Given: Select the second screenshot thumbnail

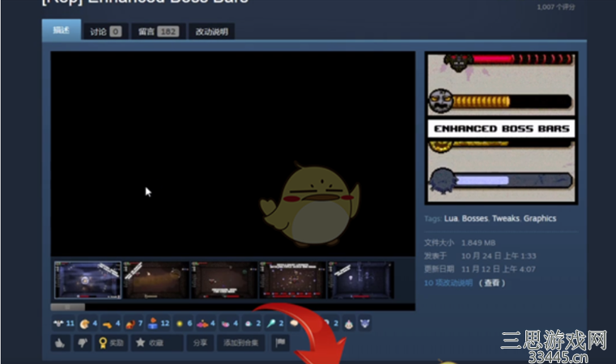Looking at the screenshot, I should tap(156, 280).
